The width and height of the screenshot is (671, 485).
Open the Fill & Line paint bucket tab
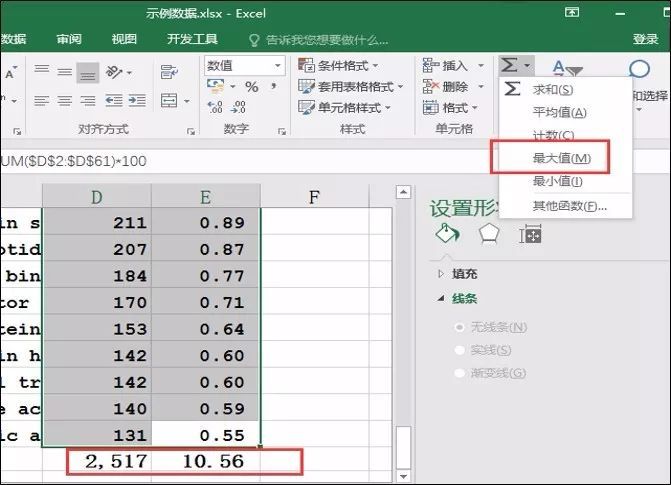[447, 233]
